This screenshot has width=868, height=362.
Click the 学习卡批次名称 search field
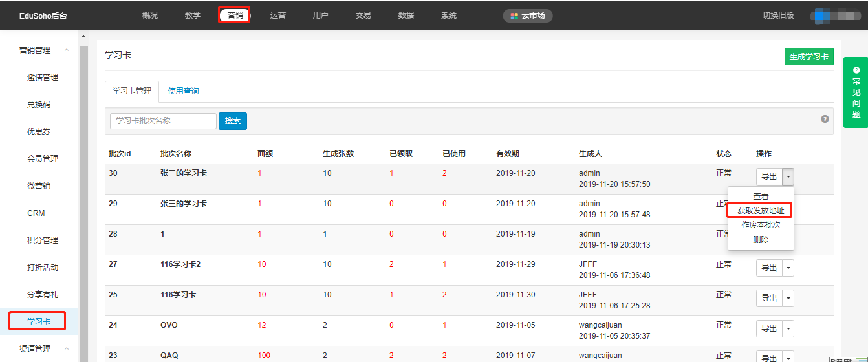163,121
